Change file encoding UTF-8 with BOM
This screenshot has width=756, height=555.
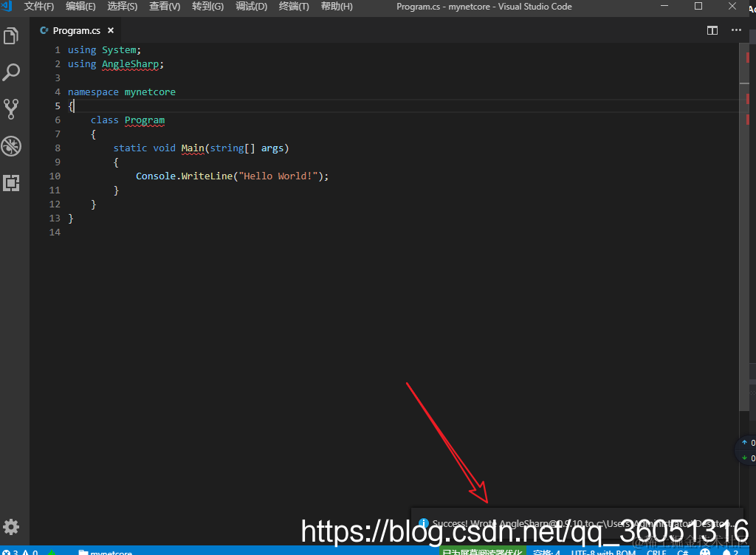603,552
